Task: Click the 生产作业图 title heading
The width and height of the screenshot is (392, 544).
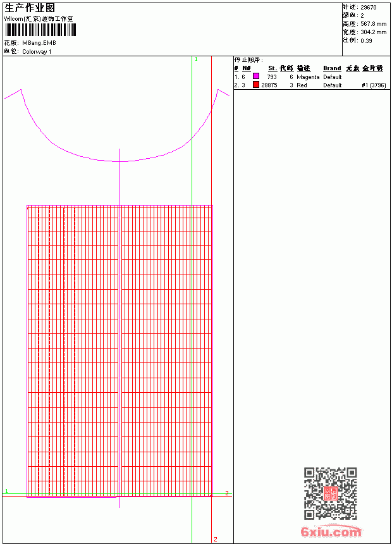Action: [30, 8]
